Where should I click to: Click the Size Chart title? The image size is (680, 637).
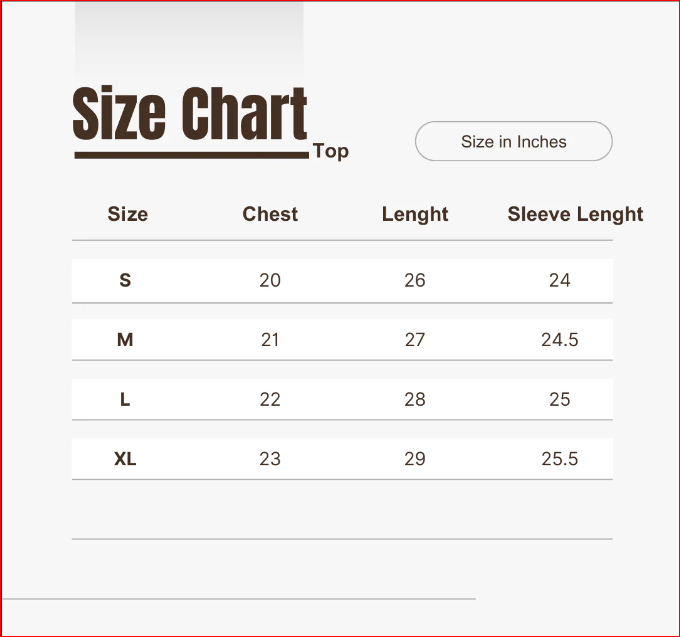coord(190,115)
